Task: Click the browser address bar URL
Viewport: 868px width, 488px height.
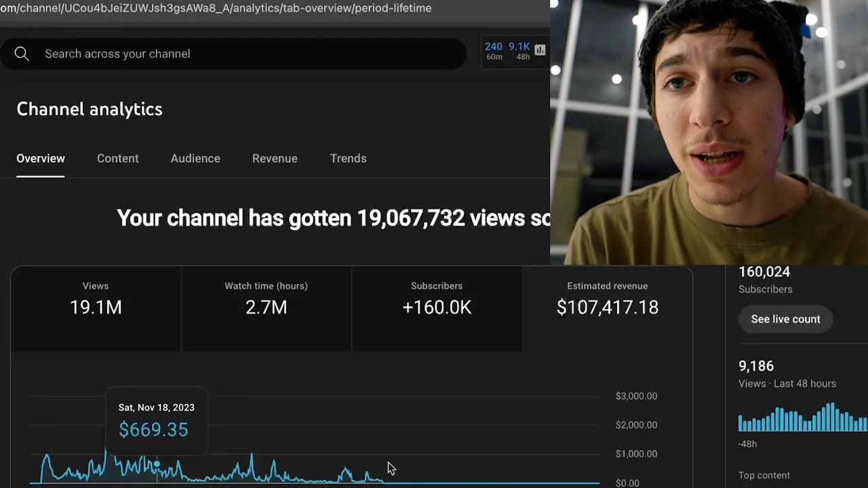Action: [216, 8]
